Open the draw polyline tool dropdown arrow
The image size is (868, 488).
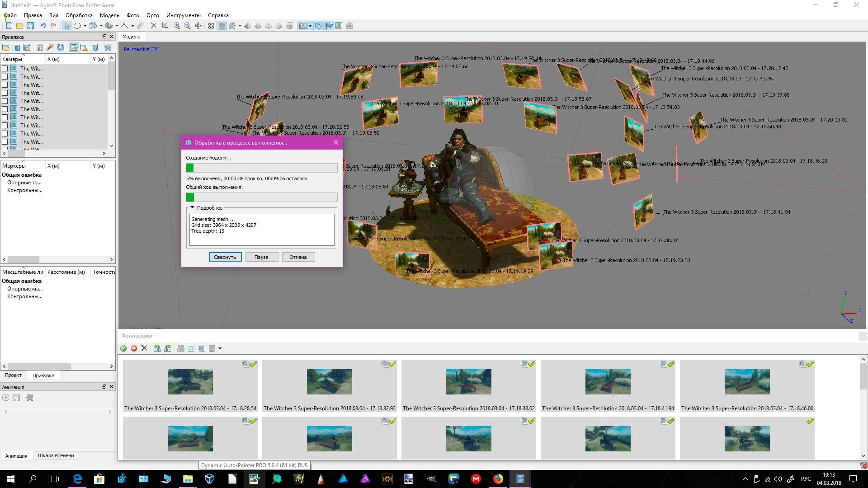(x=132, y=26)
